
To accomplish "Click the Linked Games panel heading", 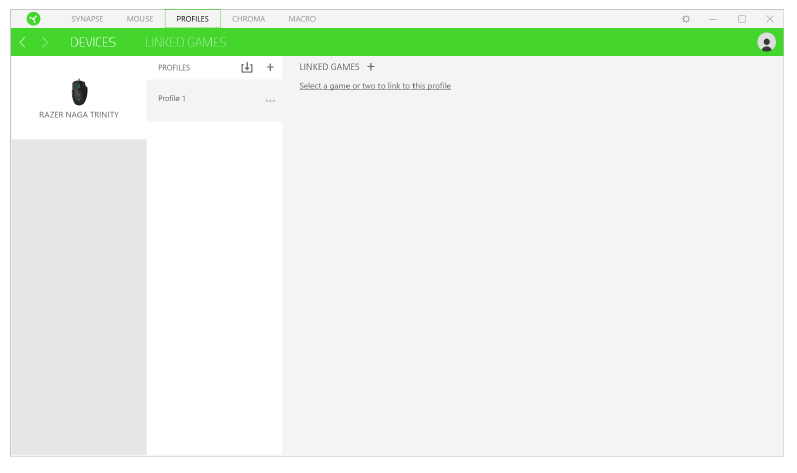I will click(x=329, y=67).
